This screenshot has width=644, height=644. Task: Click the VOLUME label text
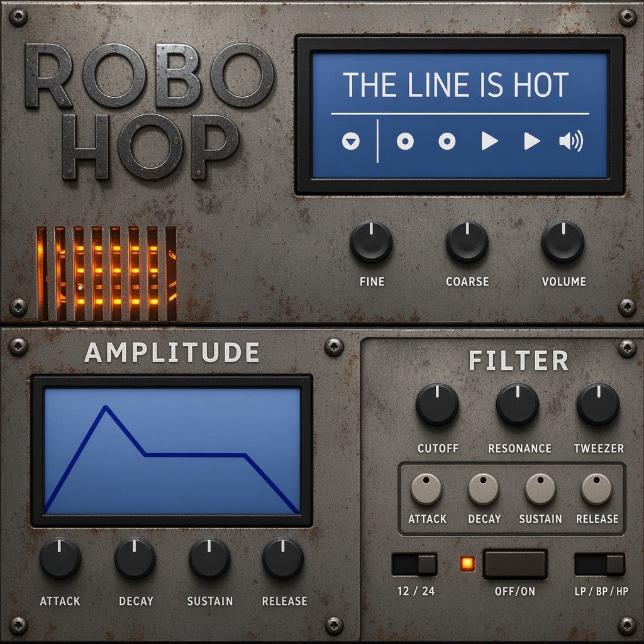(x=564, y=282)
